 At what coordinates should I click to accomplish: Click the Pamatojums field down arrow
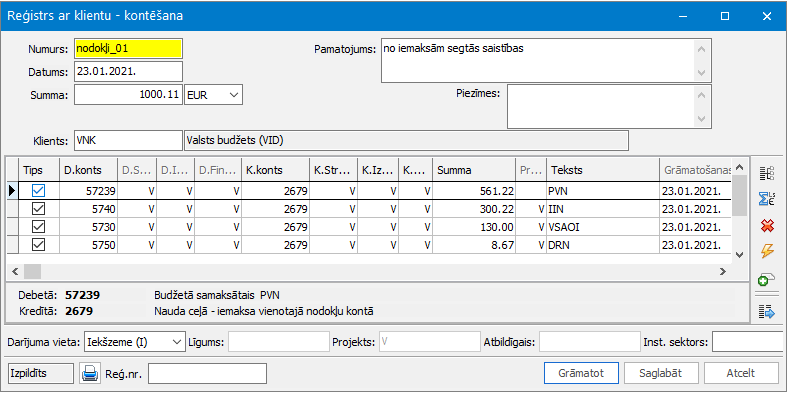(702, 73)
